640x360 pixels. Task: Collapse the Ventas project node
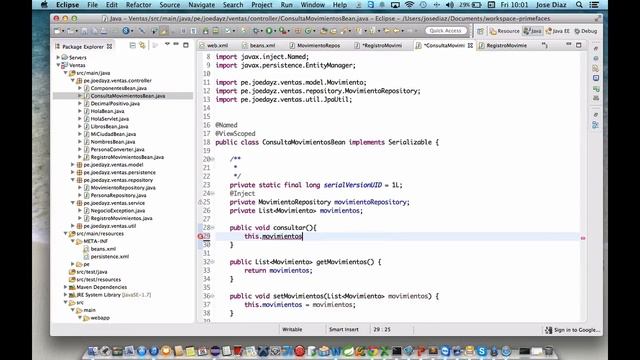[x=58, y=65]
